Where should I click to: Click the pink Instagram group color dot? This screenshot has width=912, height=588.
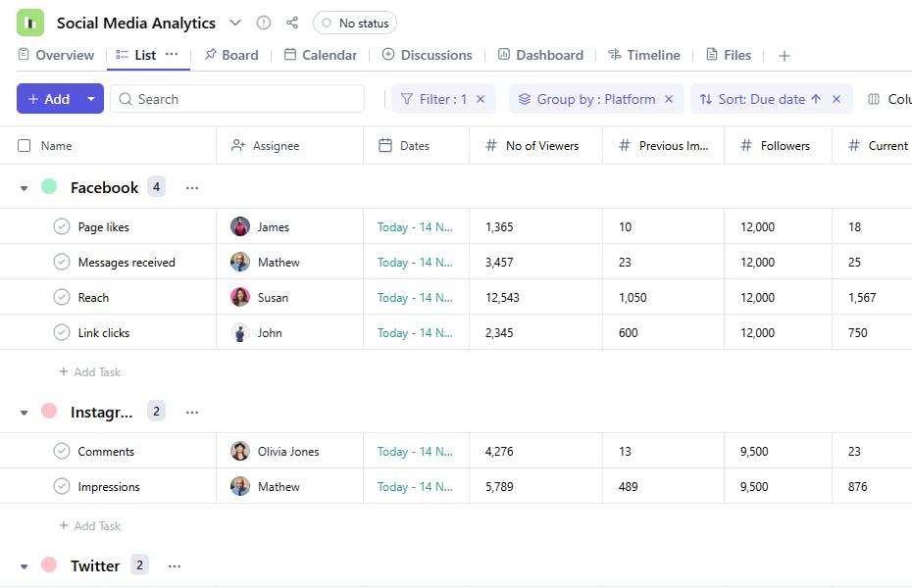(49, 412)
